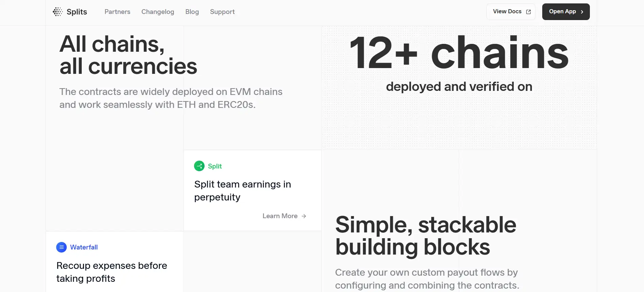Click the "Recoup expenses before taking profits" text

(112, 272)
